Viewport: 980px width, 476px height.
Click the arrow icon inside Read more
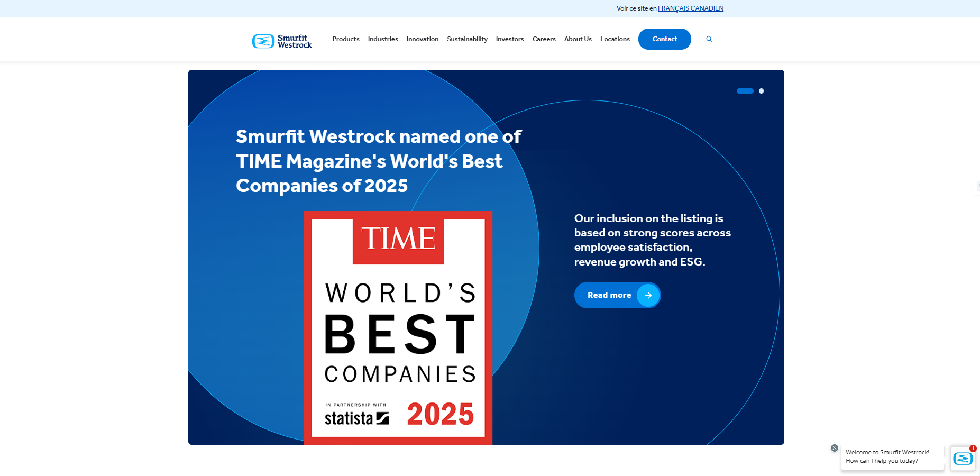[x=648, y=295]
